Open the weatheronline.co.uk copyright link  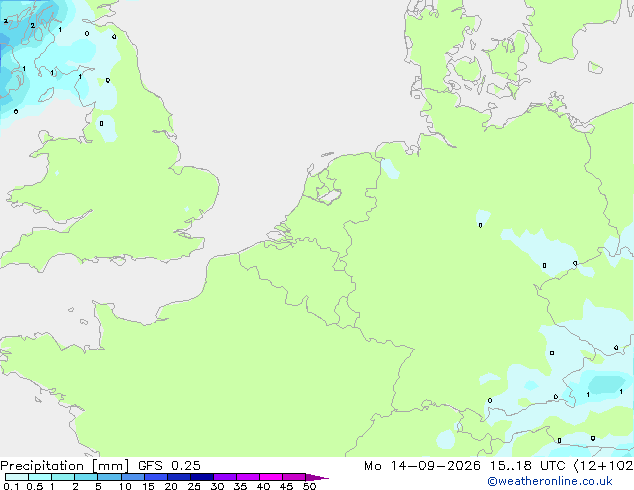[549, 481]
